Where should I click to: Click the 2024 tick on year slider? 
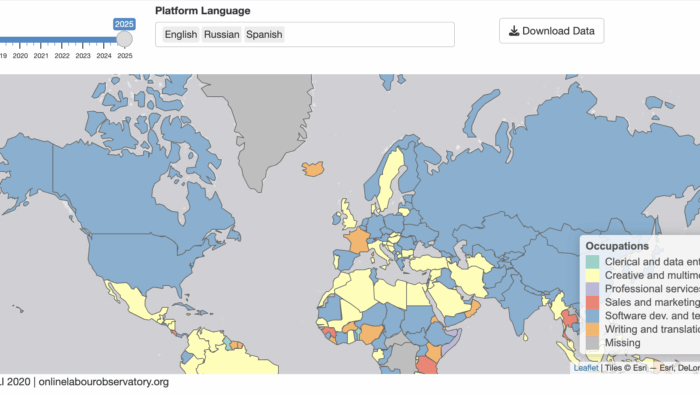[x=104, y=56]
